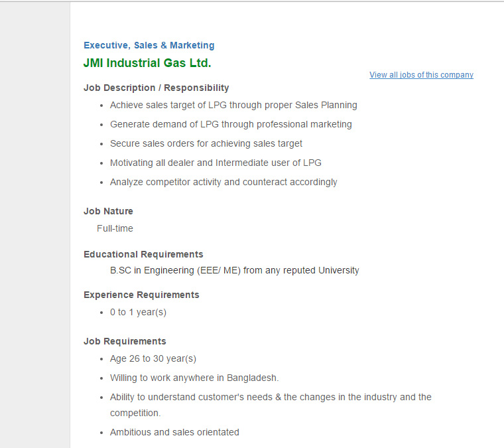Screen dimensions: 504x448
Task: Click 'Ability to understand customer's needs' line
Action: (x=271, y=405)
